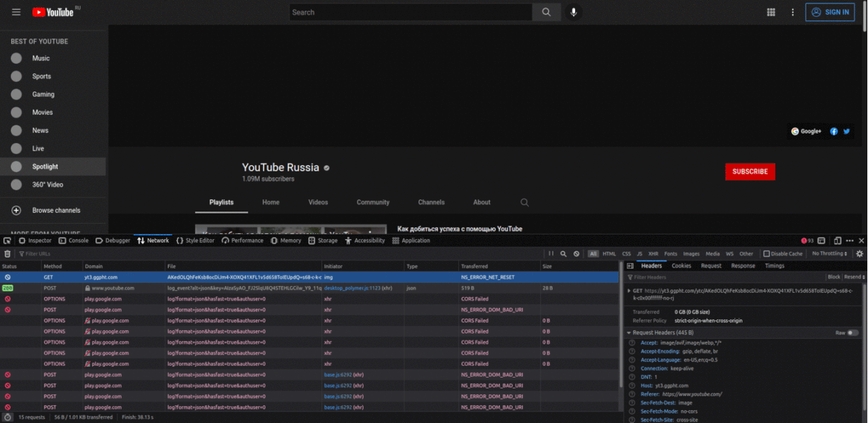Select the www.youtube.com POST request row
The width and height of the screenshot is (868, 423).
pos(310,288)
